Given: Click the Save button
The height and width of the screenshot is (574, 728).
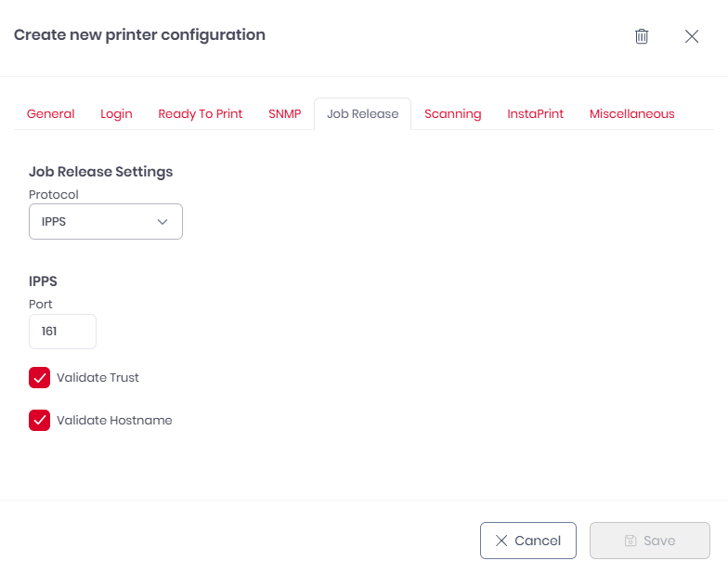Looking at the screenshot, I should [x=649, y=541].
